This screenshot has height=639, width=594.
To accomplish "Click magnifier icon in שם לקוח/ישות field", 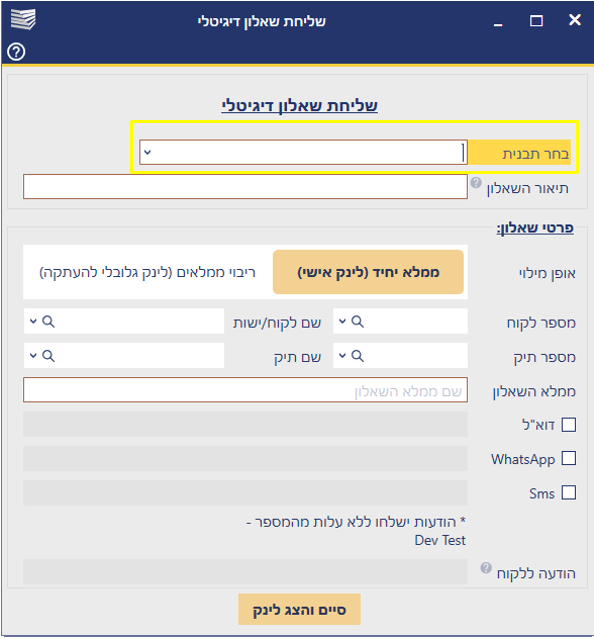I will tap(48, 321).
